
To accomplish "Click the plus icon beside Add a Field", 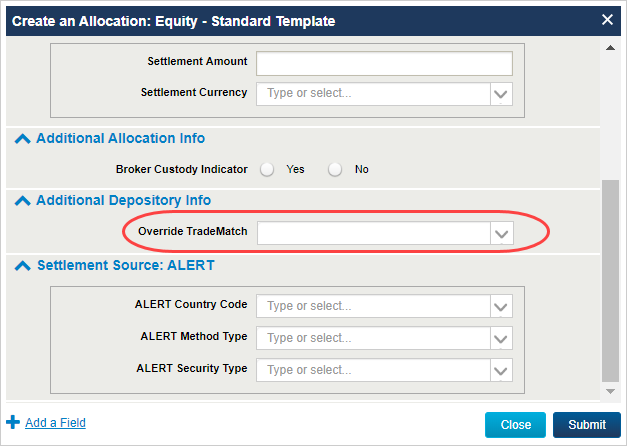I will click(13, 423).
